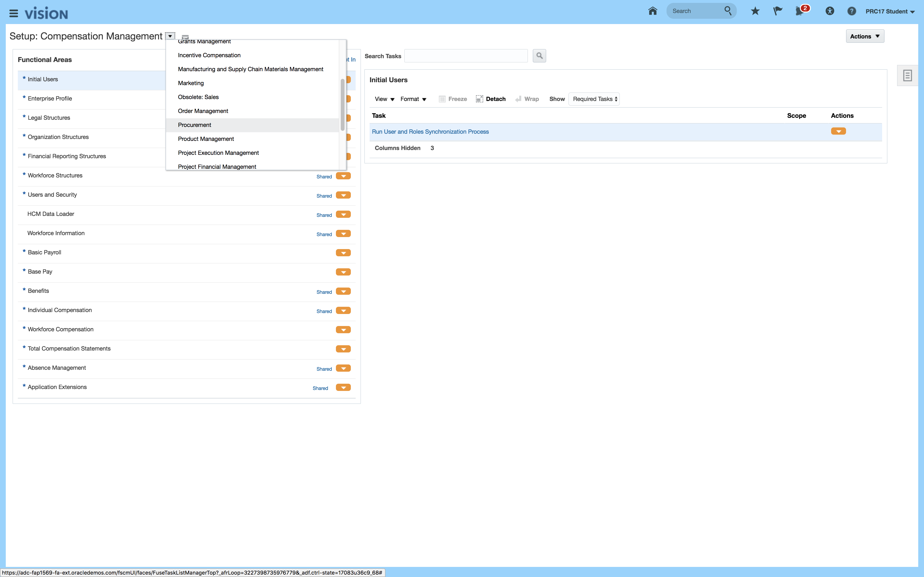
Task: Click the Search Tasks magnifier button
Action: [539, 56]
